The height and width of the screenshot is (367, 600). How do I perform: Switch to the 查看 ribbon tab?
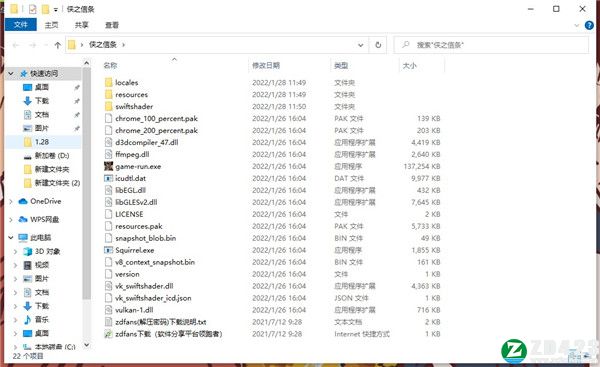point(112,25)
